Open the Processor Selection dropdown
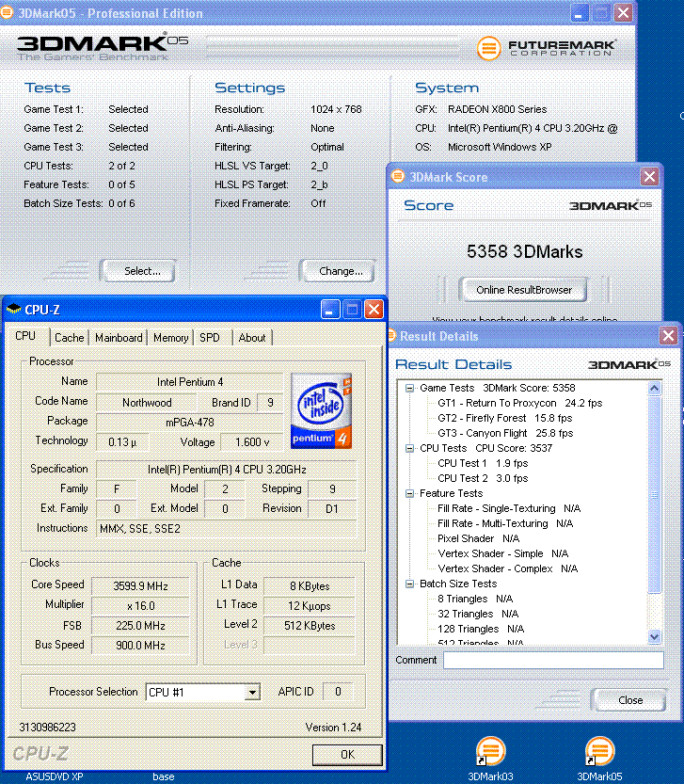The width and height of the screenshot is (684, 784). click(x=252, y=693)
